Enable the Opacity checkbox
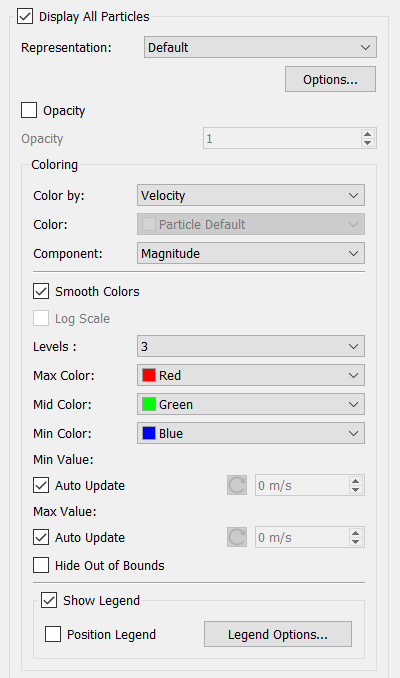This screenshot has width=400, height=678. tap(29, 110)
